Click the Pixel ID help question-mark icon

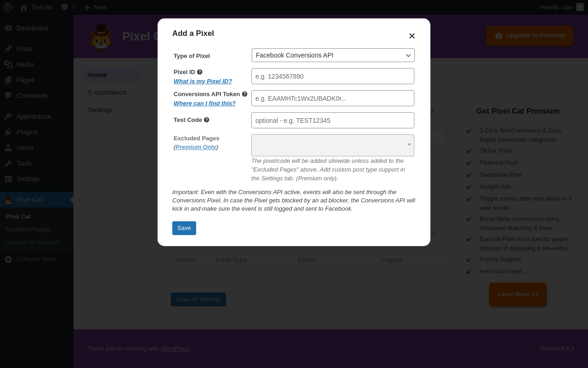pos(200,72)
